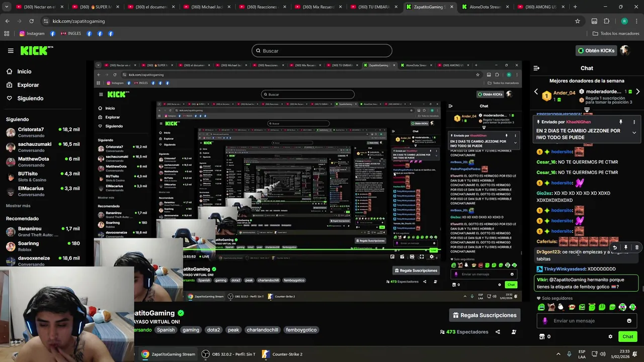Select the charlandochill tag
644x362 pixels.
(262, 330)
